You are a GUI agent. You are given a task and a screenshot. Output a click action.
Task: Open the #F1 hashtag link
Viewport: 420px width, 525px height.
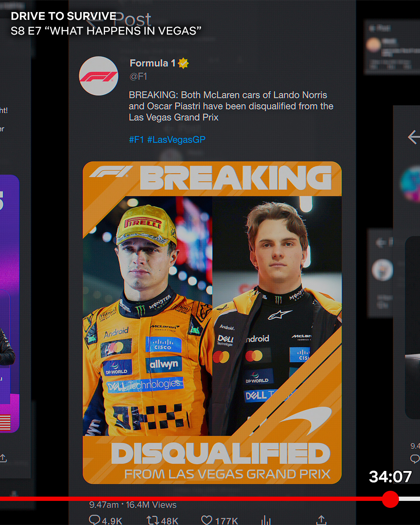click(x=136, y=140)
